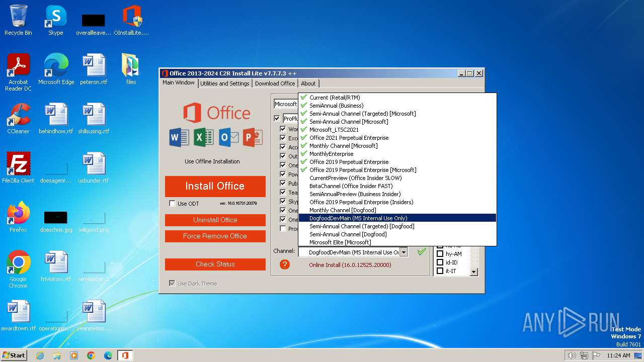644x362 pixels.
Task: Open the files folder on desktop
Action: pos(131,69)
